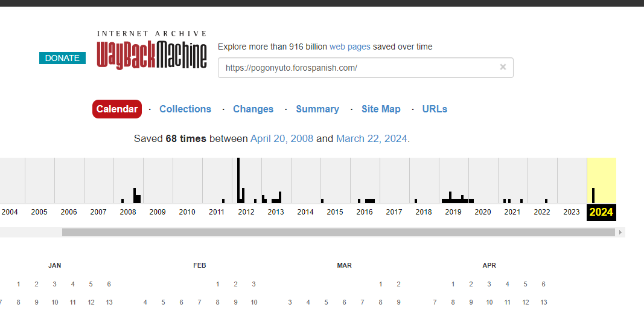Open the URLs tab
Screen dimensions: 644x313
click(435, 109)
